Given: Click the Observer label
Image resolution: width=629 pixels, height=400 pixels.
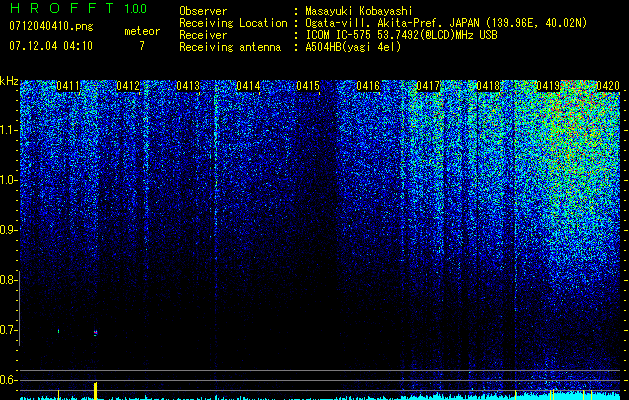Looking at the screenshot, I should pos(203,11).
